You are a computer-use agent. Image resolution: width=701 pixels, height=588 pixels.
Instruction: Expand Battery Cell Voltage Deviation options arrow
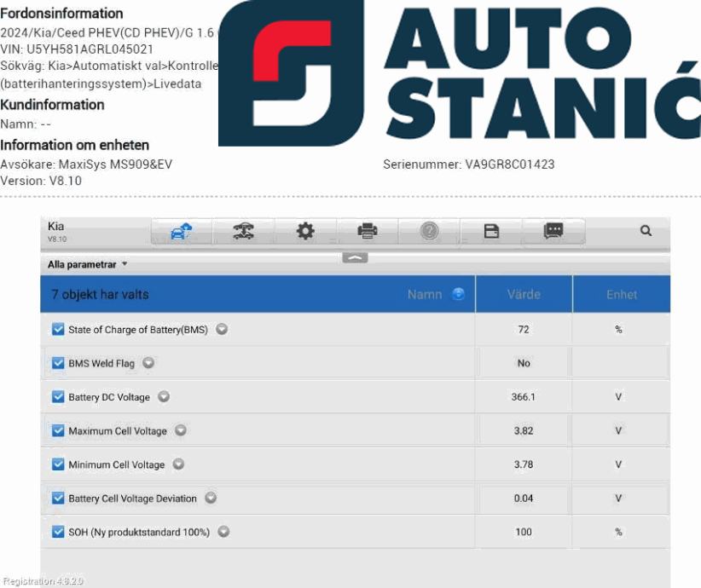click(211, 498)
